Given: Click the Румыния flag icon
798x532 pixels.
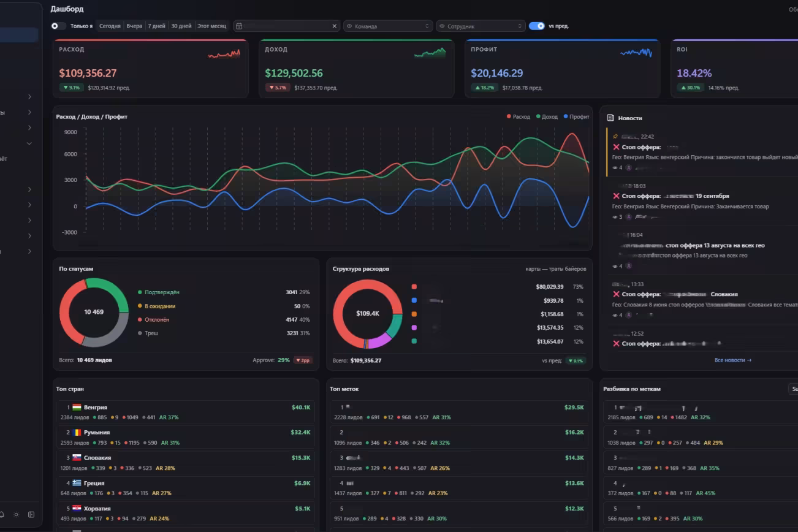Looking at the screenshot, I should point(77,432).
